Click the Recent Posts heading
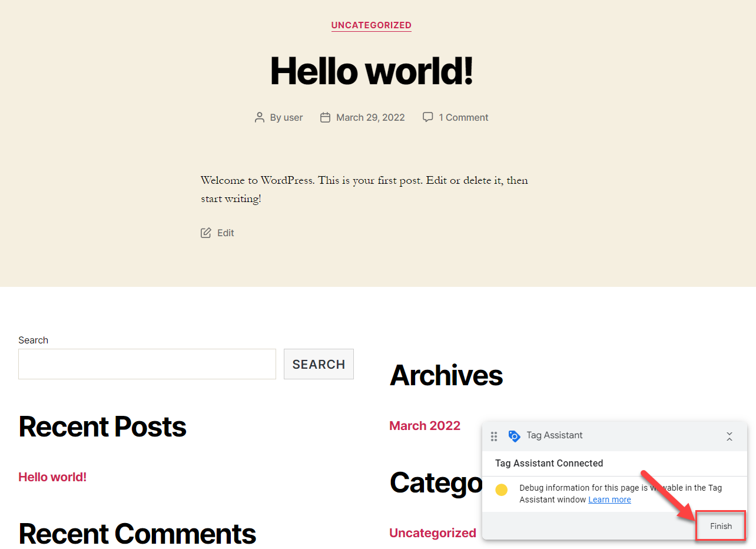 102,426
